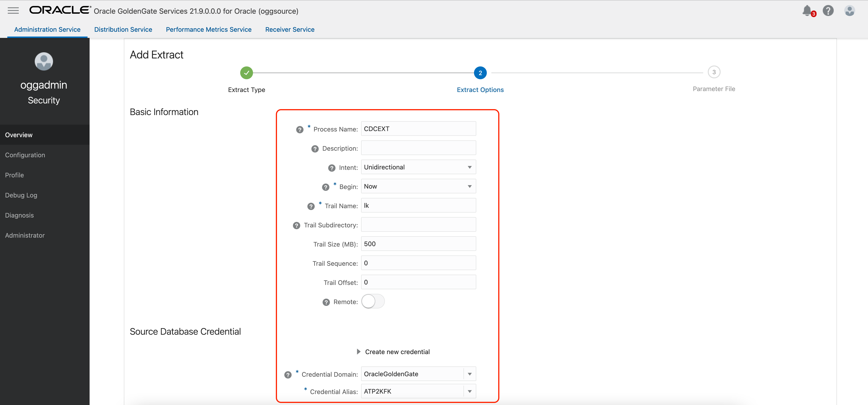Go to step 3 Parameter File
The width and height of the screenshot is (868, 405).
coord(714,72)
